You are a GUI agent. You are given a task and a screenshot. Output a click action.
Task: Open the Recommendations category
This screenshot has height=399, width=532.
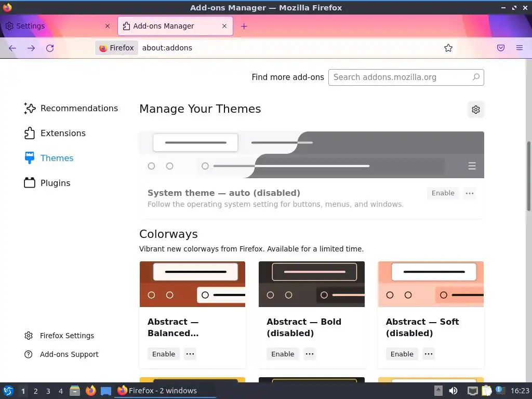pyautogui.click(x=71, y=108)
